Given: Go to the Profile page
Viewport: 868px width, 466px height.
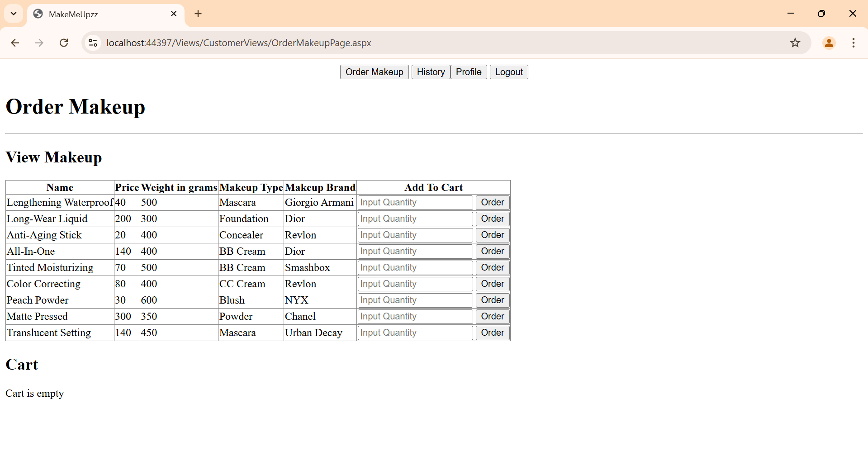Looking at the screenshot, I should pos(468,72).
